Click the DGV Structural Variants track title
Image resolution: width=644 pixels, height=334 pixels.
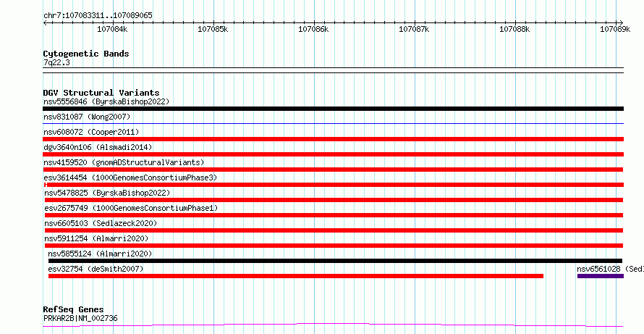pyautogui.click(x=101, y=93)
